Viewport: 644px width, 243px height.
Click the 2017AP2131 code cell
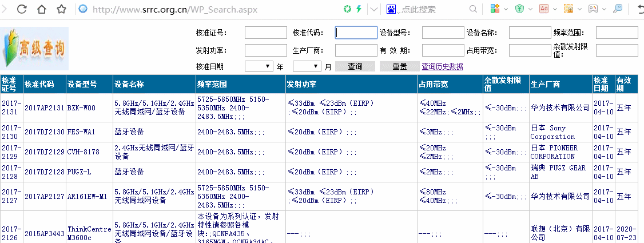[45, 108]
